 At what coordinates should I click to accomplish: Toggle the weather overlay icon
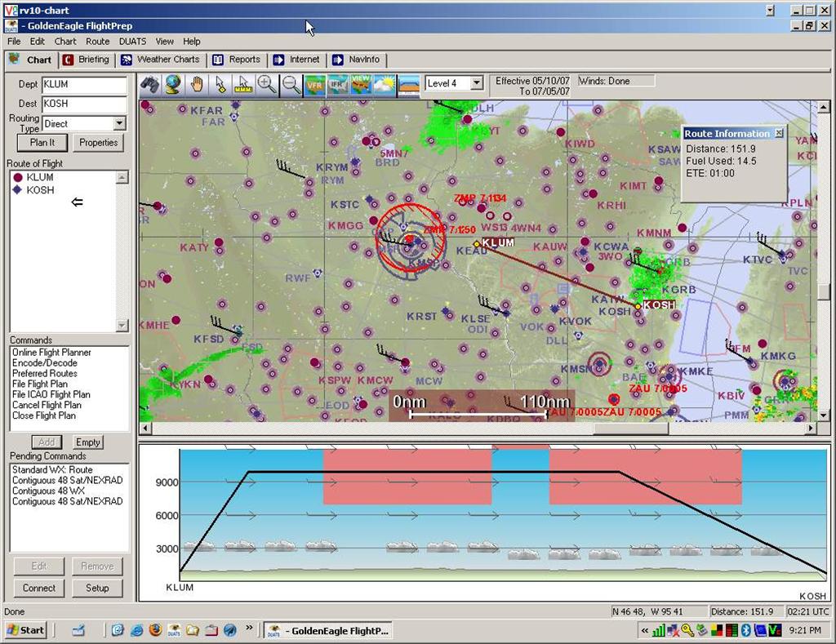click(x=385, y=86)
